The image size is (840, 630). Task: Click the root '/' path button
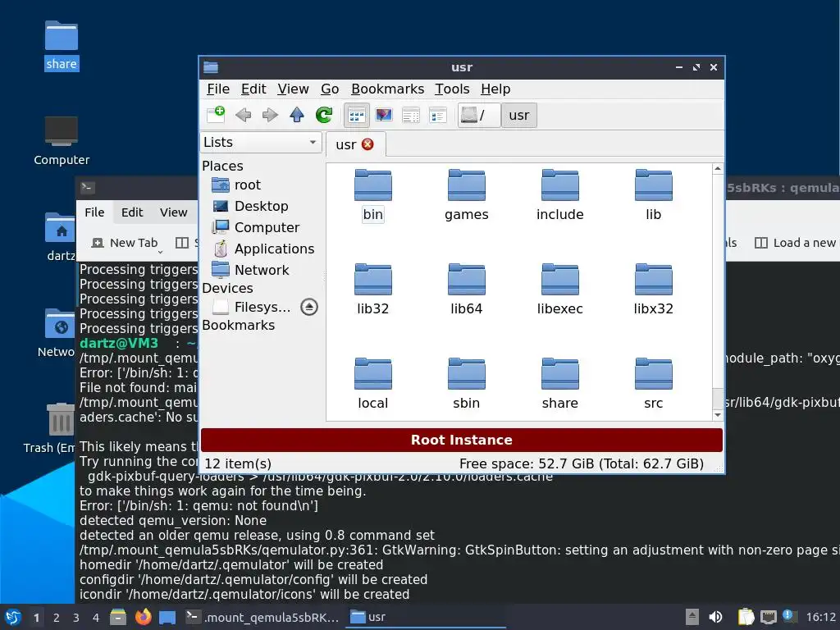[478, 115]
